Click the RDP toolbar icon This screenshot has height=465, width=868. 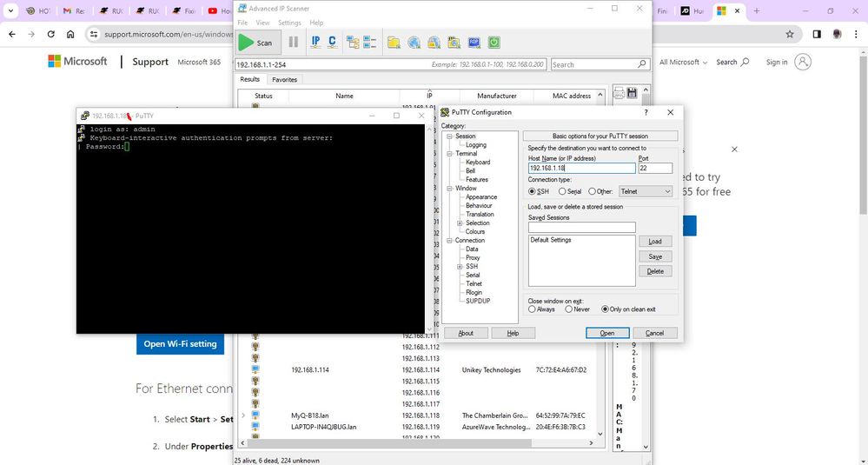click(x=474, y=43)
